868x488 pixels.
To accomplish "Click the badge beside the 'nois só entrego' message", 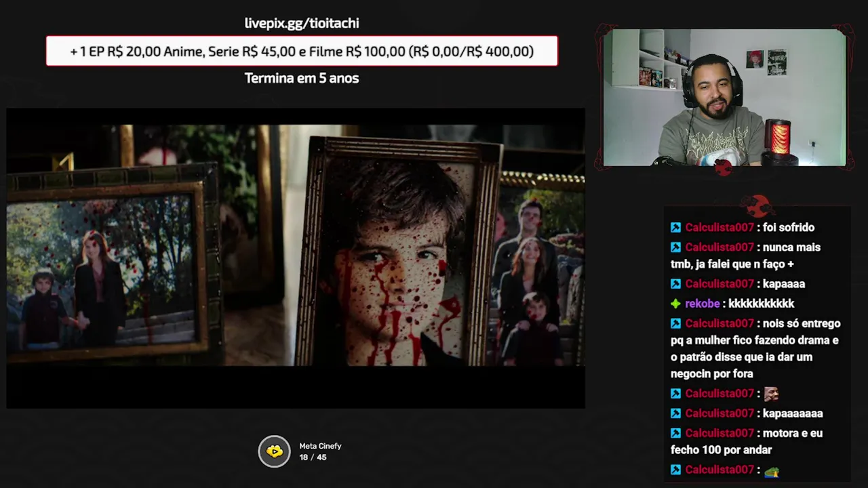I will click(675, 324).
